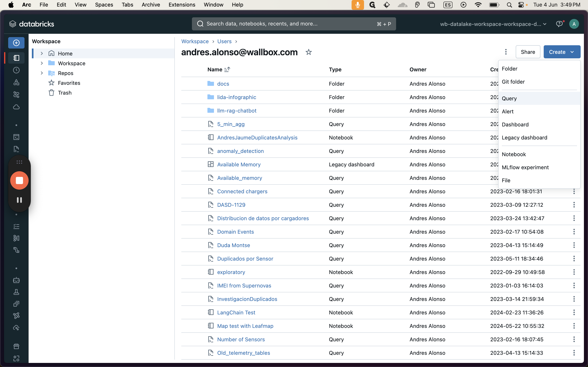The width and height of the screenshot is (588, 367).
Task: Open the Experiments flask icon in sidebar
Action: pyautogui.click(x=16, y=292)
